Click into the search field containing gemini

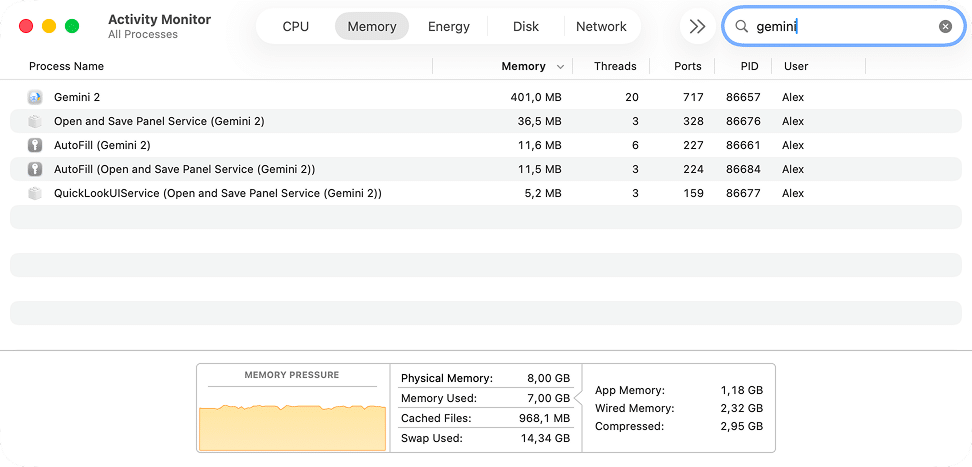point(843,26)
